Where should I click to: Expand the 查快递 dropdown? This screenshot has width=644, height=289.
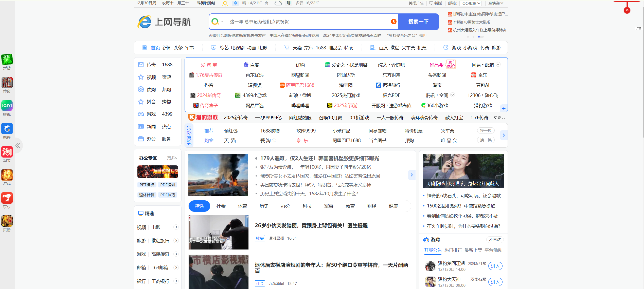tap(496, 3)
